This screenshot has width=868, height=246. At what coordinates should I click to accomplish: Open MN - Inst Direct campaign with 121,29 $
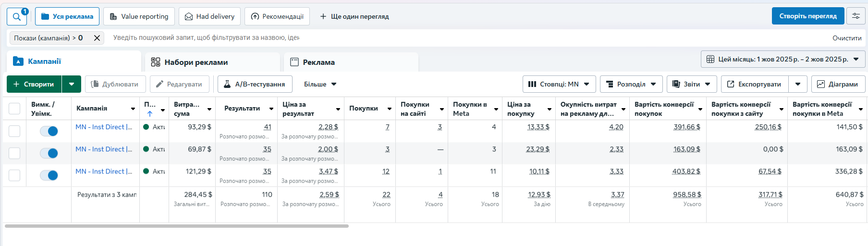104,171
